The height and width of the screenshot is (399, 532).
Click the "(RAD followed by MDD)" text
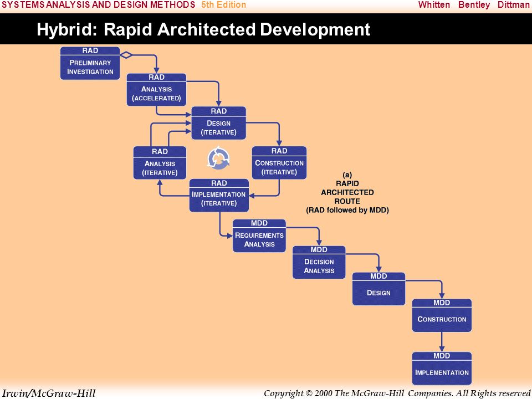(x=347, y=210)
